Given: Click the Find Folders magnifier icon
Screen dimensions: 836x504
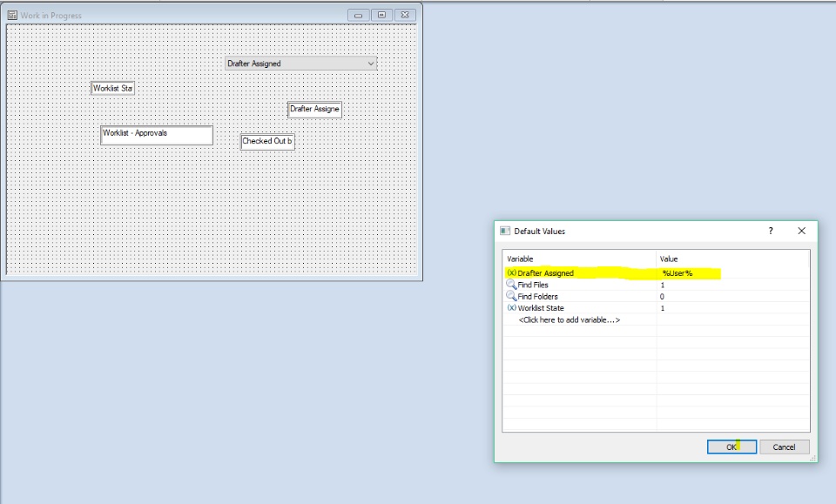Looking at the screenshot, I should (511, 296).
